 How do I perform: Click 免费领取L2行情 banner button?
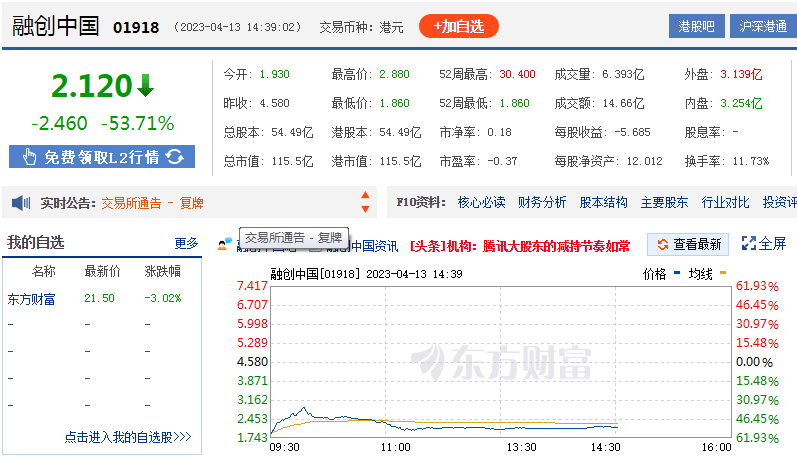(x=102, y=157)
